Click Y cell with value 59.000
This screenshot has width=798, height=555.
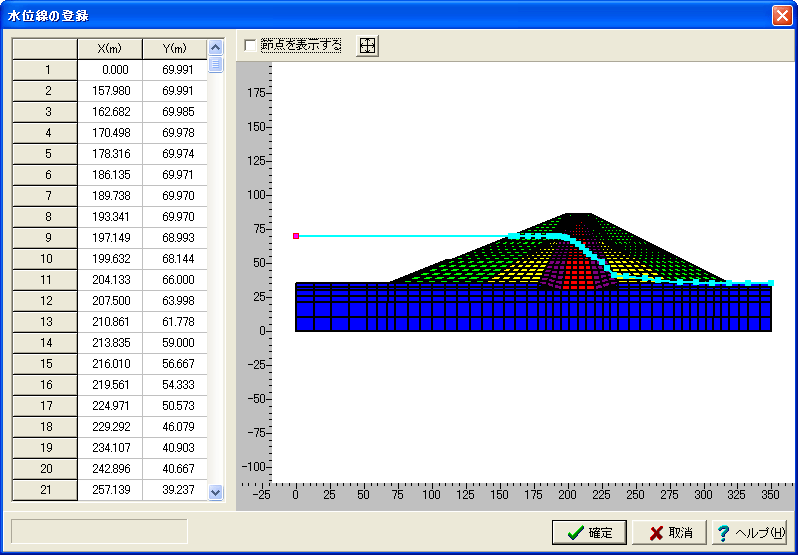pos(175,343)
